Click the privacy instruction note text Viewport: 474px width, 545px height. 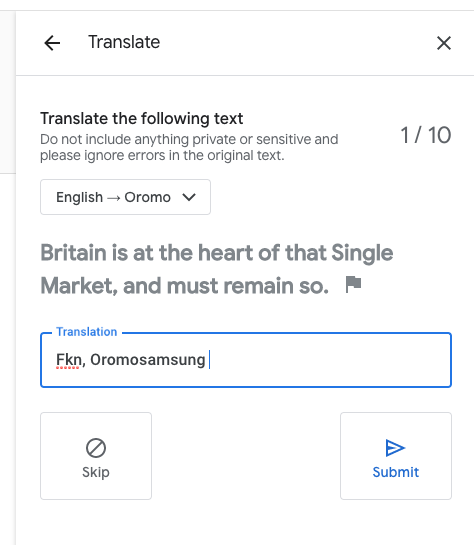click(189, 147)
